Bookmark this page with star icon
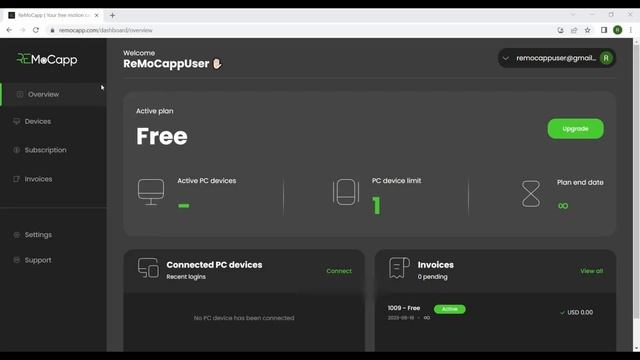 click(587, 30)
